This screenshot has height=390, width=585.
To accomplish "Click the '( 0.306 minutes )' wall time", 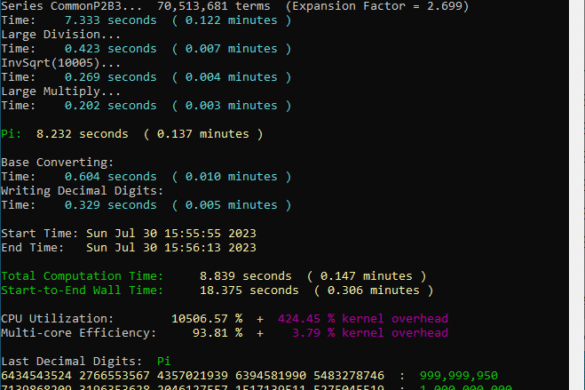I will tap(373, 290).
